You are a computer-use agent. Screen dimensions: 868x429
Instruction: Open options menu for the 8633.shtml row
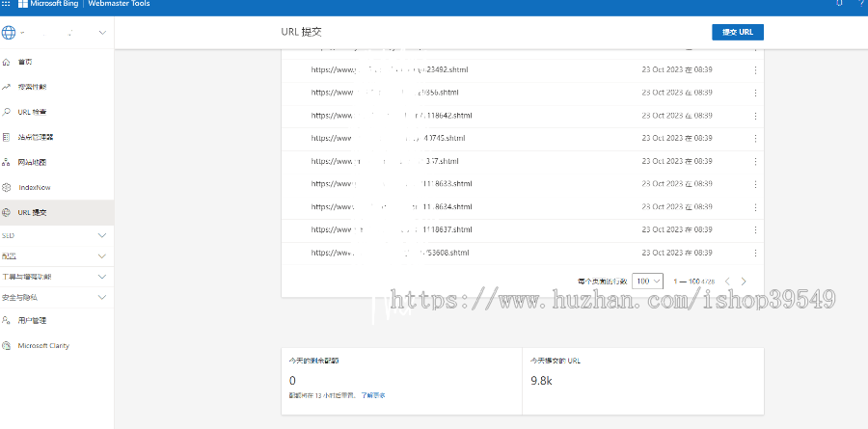(755, 184)
